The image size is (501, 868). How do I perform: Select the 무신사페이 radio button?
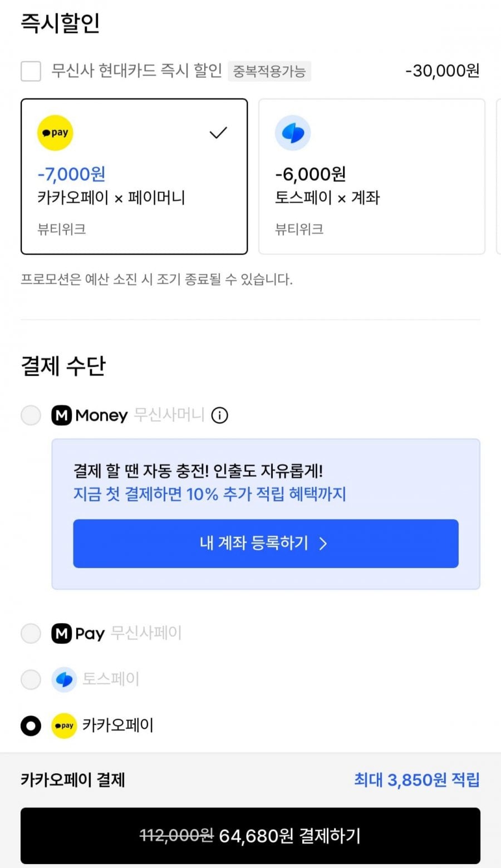[31, 633]
